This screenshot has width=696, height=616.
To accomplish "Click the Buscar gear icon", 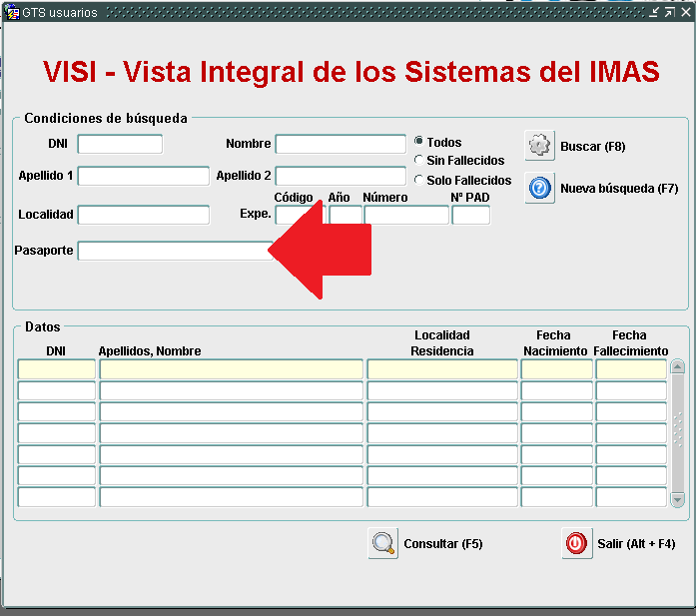I will click(x=539, y=146).
